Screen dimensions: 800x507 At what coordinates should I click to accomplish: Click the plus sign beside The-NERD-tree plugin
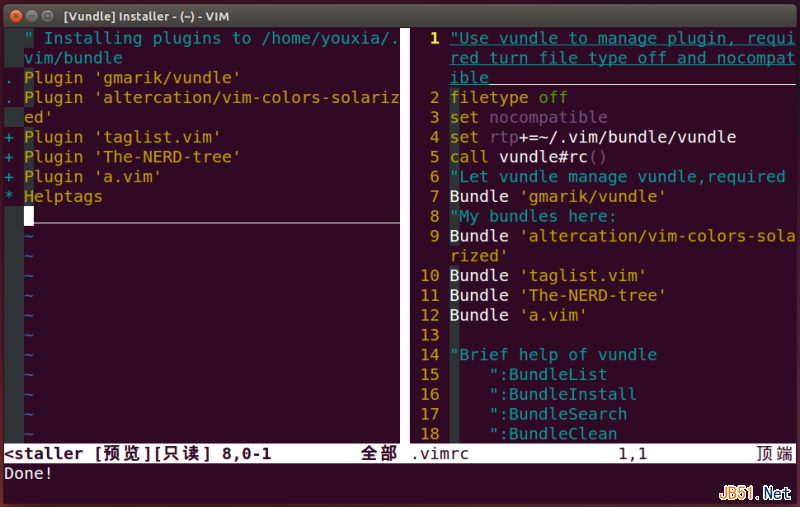coord(9,158)
